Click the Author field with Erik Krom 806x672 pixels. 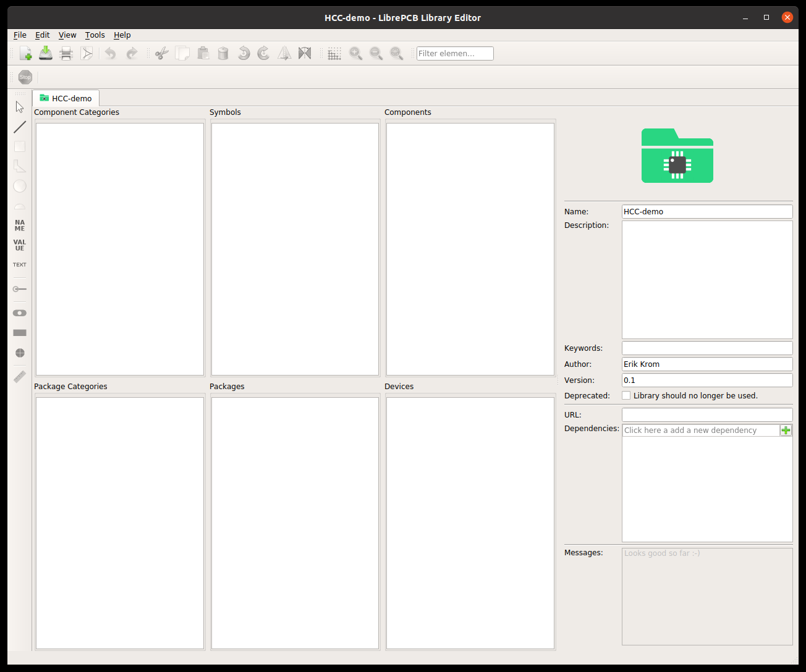pos(707,364)
